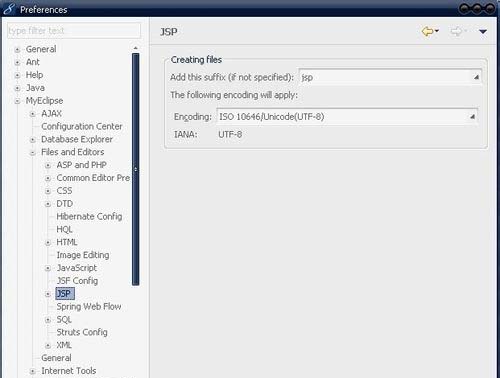Screen dimensions: 500x378
Task: Expand the top General tree node
Action: coord(17,50)
